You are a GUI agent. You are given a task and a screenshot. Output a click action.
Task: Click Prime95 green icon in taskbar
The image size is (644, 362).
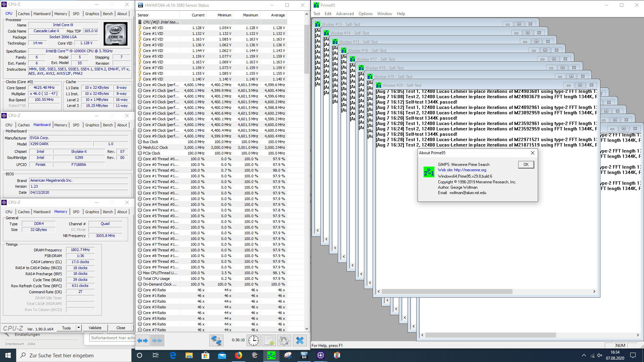[271, 355]
